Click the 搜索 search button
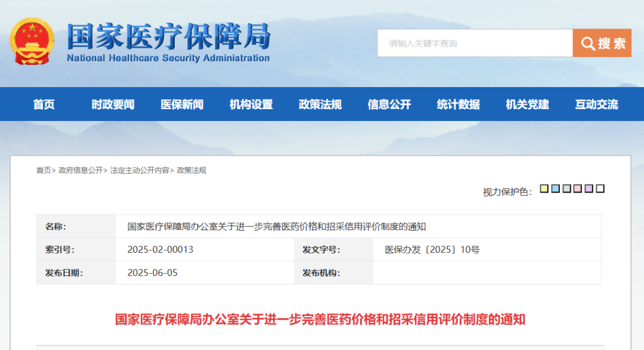 click(602, 44)
